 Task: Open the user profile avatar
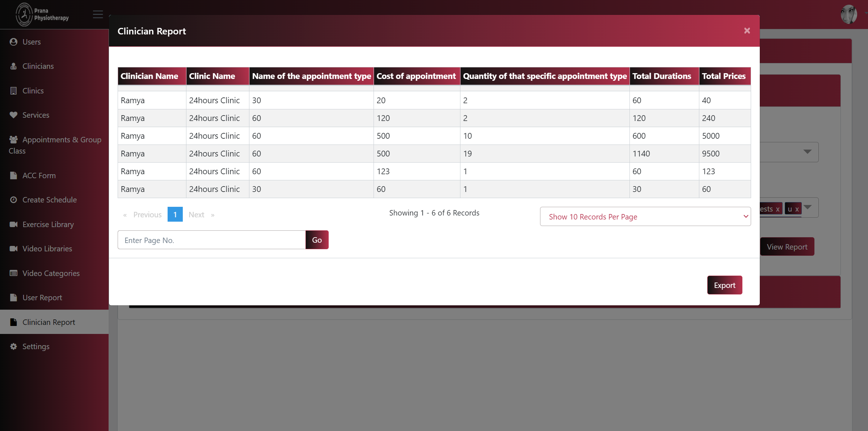point(848,14)
